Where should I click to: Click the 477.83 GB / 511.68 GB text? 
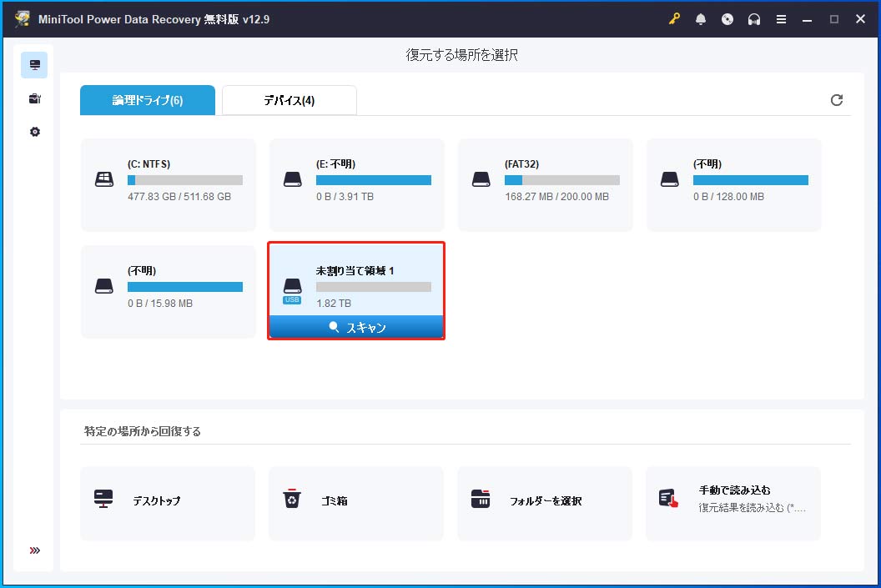coord(179,197)
